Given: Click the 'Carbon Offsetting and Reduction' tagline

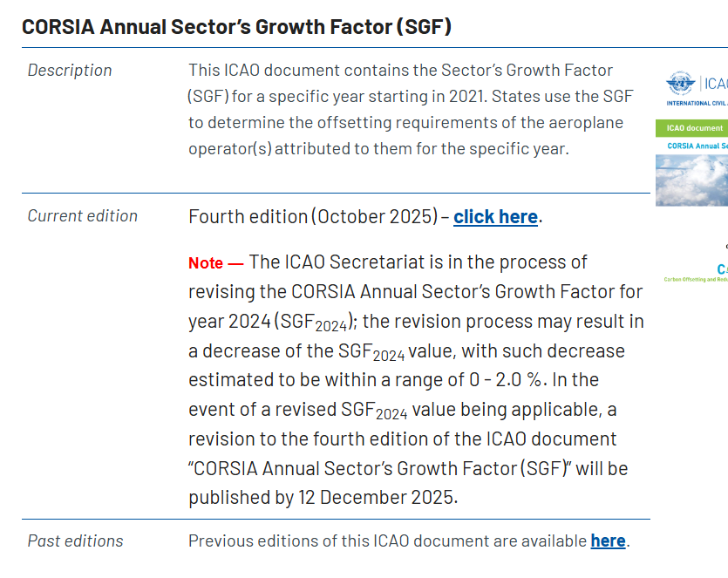Looking at the screenshot, I should point(696,279).
